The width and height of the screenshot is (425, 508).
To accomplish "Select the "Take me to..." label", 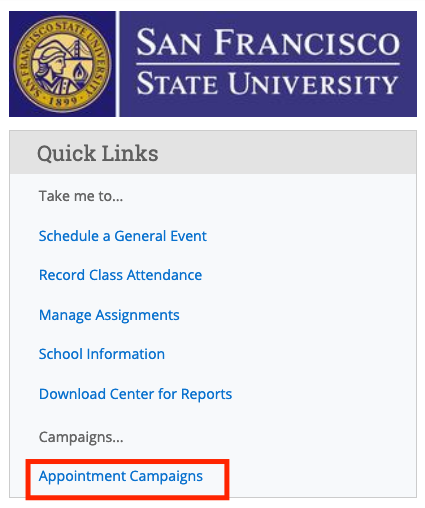I will click(x=81, y=196).
